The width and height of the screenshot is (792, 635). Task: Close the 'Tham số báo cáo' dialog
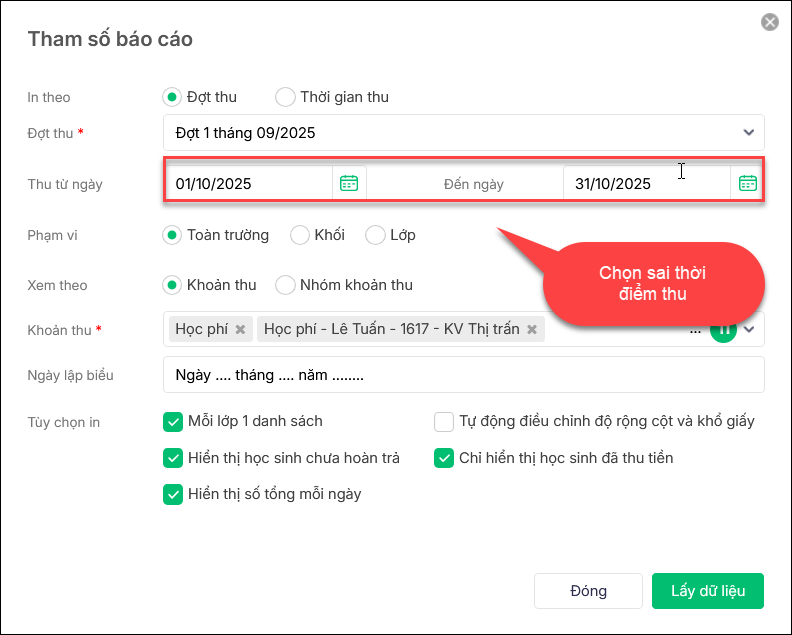point(769,22)
